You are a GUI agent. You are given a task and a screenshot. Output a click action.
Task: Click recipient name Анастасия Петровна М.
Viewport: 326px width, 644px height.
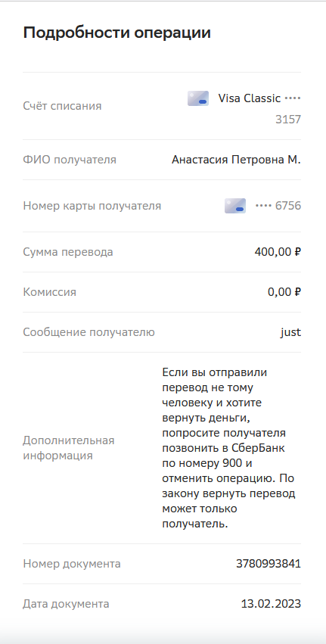(x=236, y=160)
